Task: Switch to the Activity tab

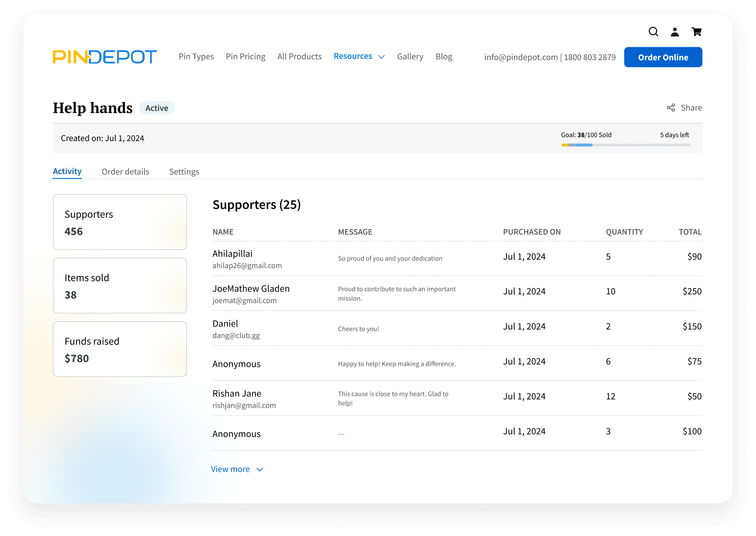Action: [x=67, y=171]
